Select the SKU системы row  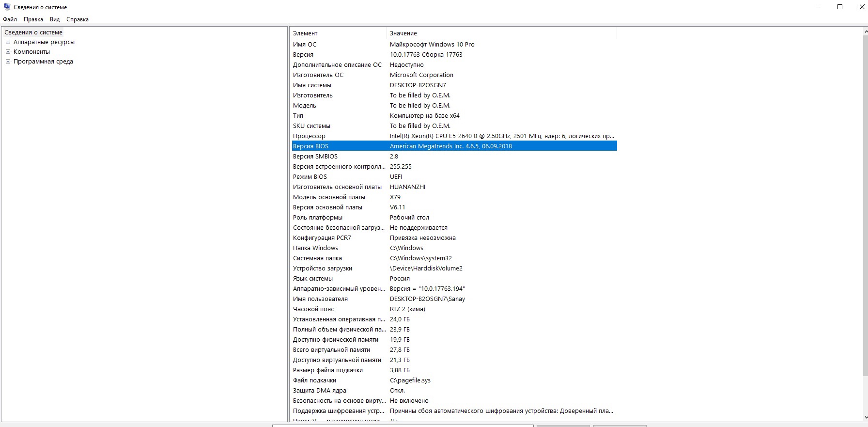(453, 126)
